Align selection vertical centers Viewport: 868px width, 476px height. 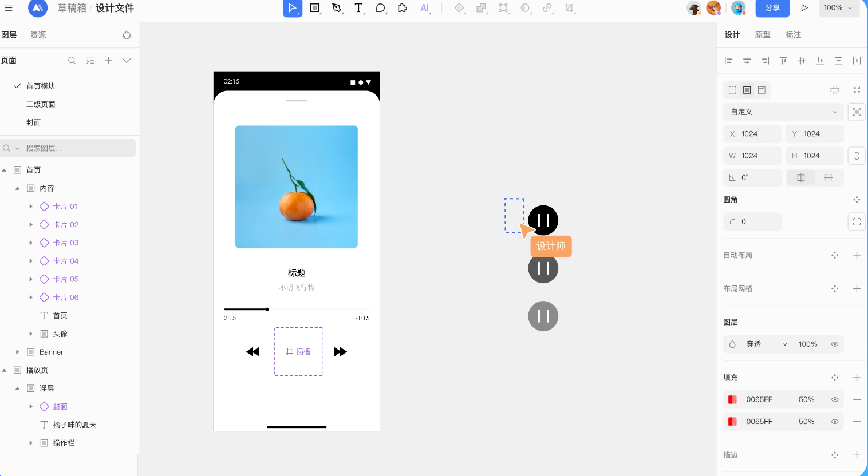[x=802, y=61]
